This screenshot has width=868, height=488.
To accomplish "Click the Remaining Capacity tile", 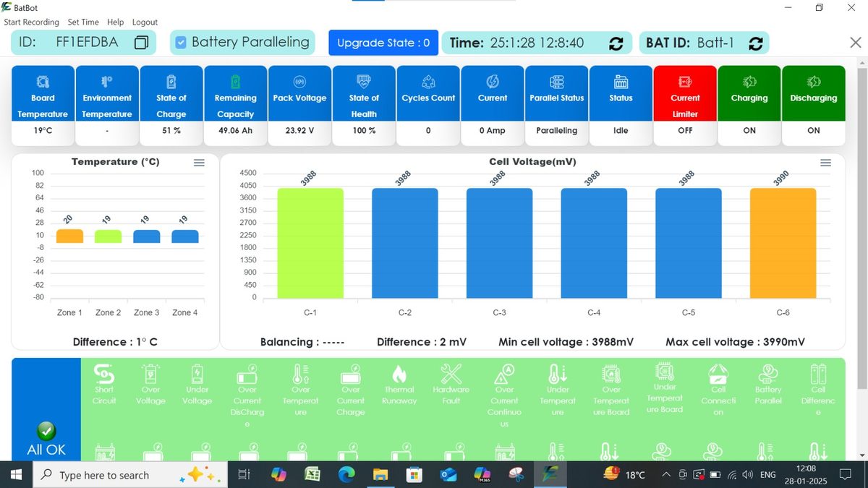I will click(236, 106).
